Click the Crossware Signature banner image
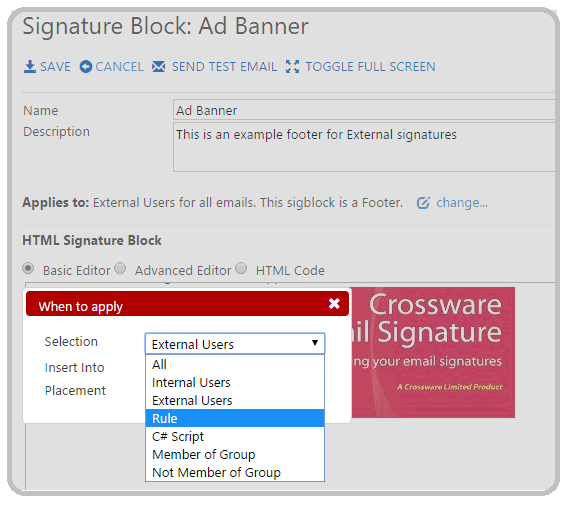Viewport: 567px width, 505px height. (433, 352)
